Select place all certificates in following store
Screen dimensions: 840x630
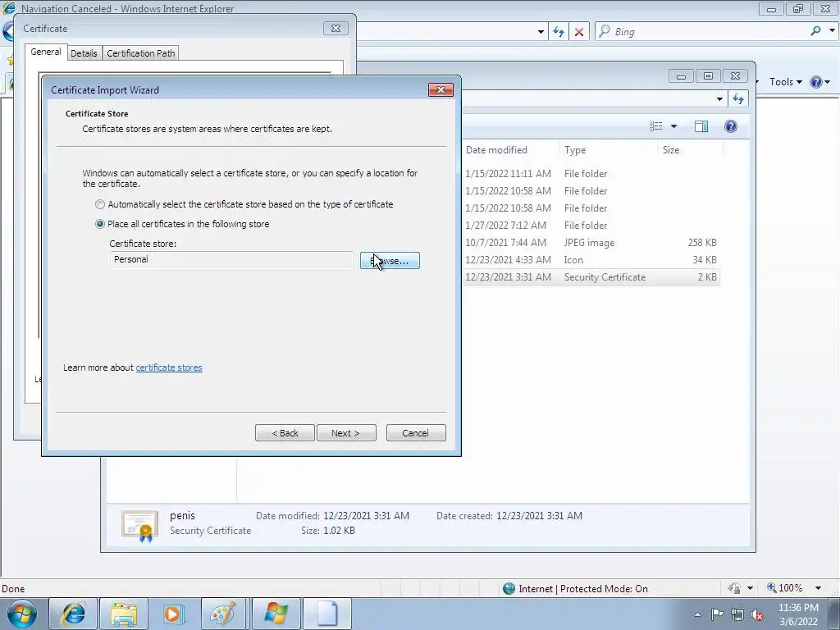point(99,224)
